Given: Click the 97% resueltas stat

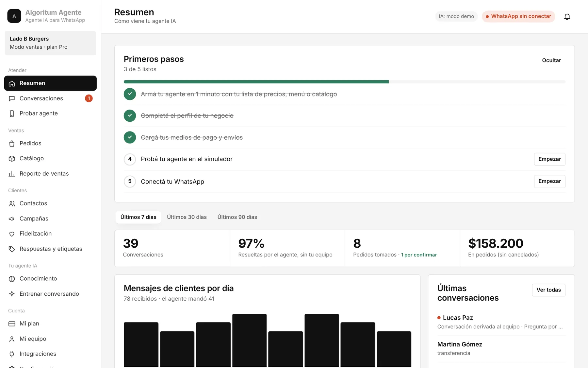Looking at the screenshot, I should (x=287, y=248).
